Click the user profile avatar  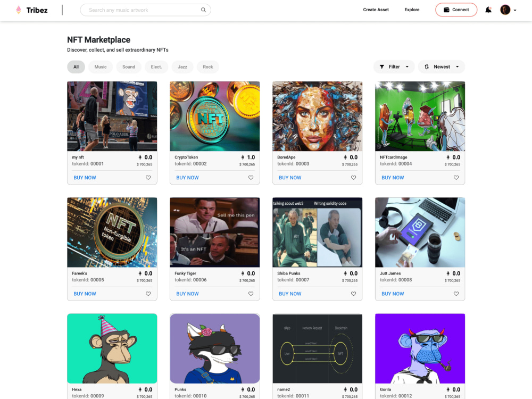coord(505,10)
